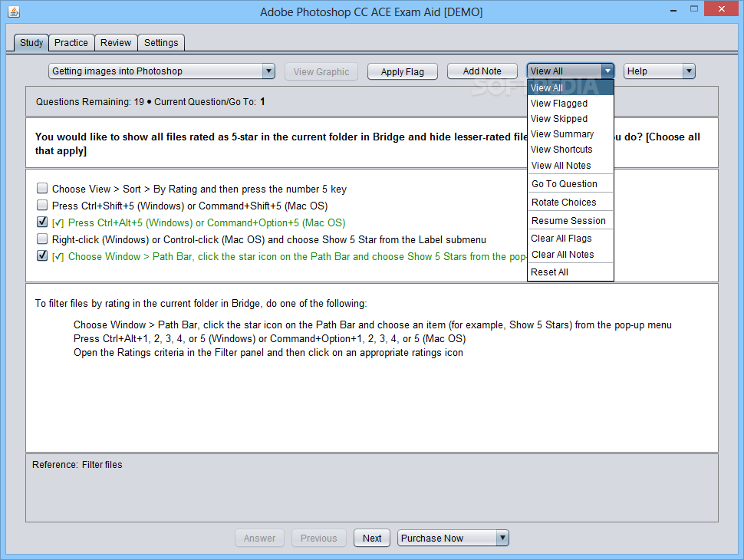Click the 'To filter files by rating' heading line
The width and height of the screenshot is (744, 560).
point(201,303)
